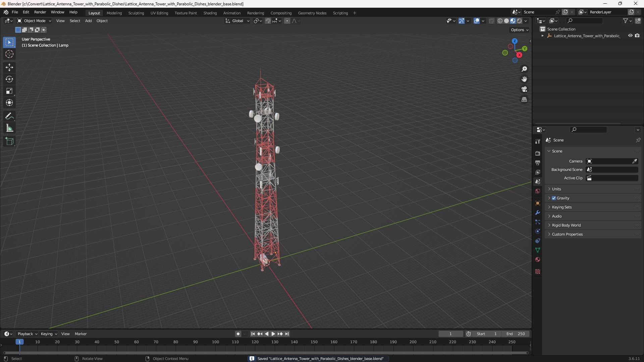Open the Object Data properties tab
The width and height of the screenshot is (644, 362).
click(x=538, y=250)
